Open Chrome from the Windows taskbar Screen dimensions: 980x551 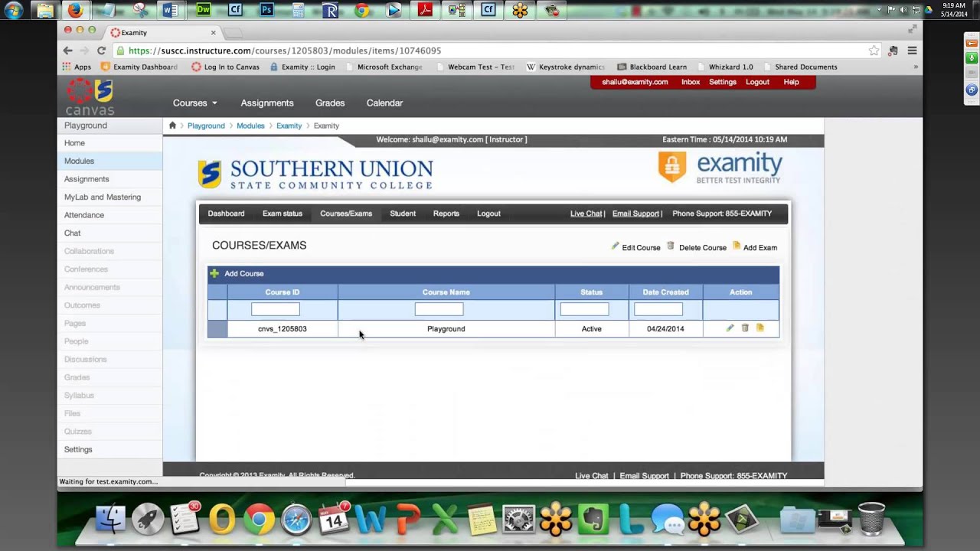point(361,10)
